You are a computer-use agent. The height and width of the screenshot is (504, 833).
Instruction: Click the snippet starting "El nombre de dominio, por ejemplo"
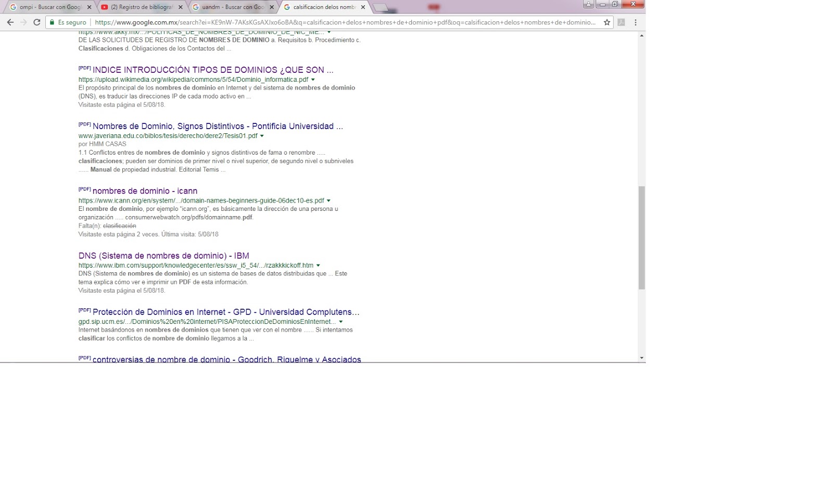point(208,213)
